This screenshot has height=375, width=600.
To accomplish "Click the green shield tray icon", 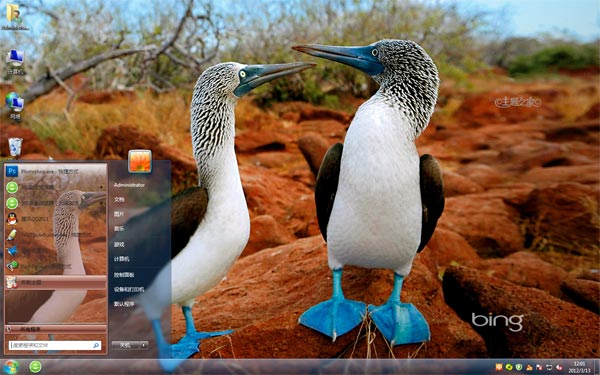I will [519, 367].
